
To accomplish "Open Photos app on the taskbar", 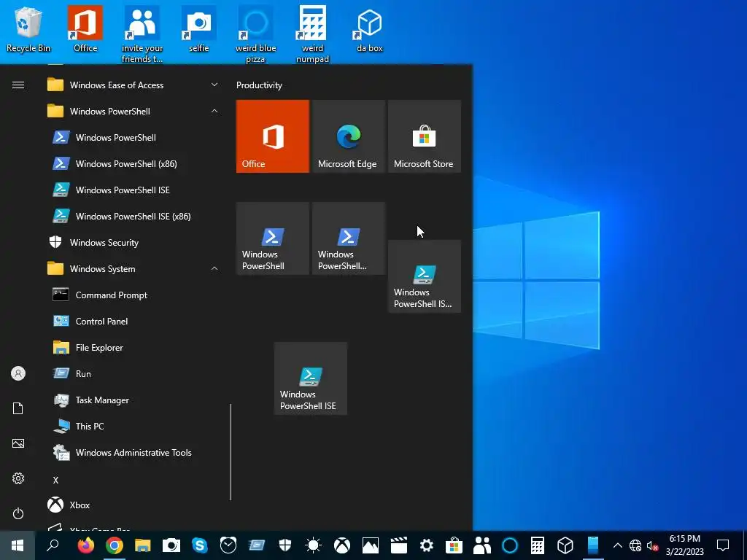I will (x=370, y=545).
